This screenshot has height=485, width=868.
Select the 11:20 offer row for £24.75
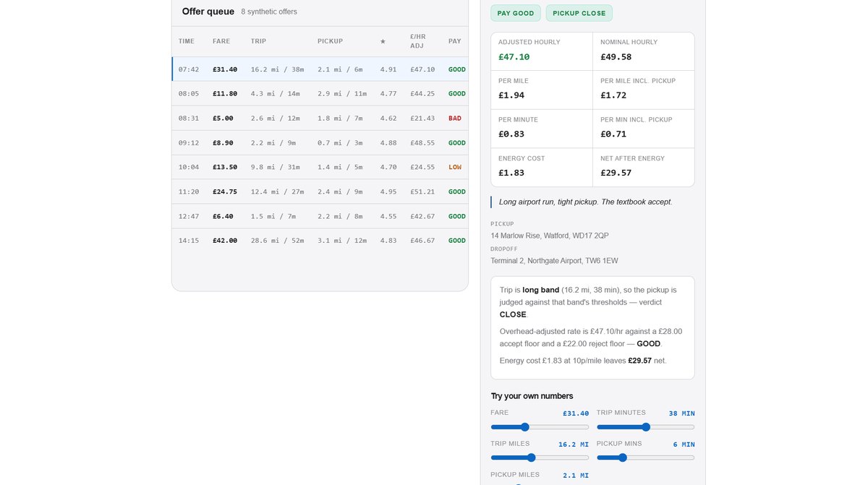pyautogui.click(x=320, y=192)
